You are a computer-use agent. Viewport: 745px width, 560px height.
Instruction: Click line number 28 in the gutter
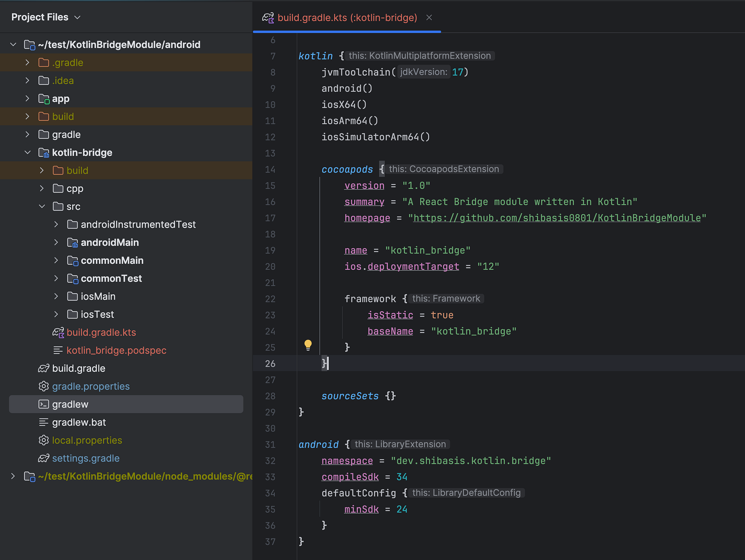tap(270, 396)
